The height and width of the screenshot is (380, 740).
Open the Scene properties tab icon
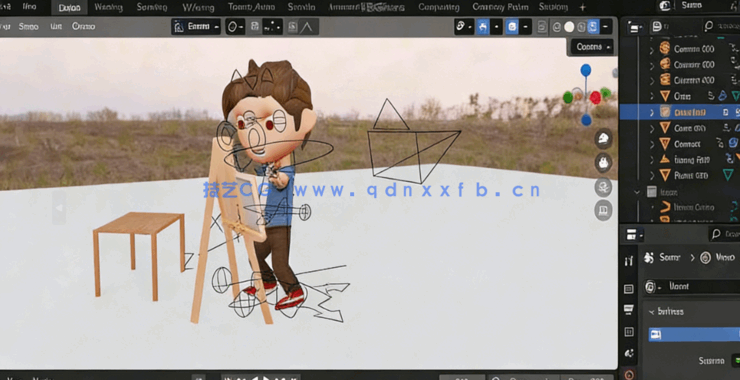pos(629,353)
